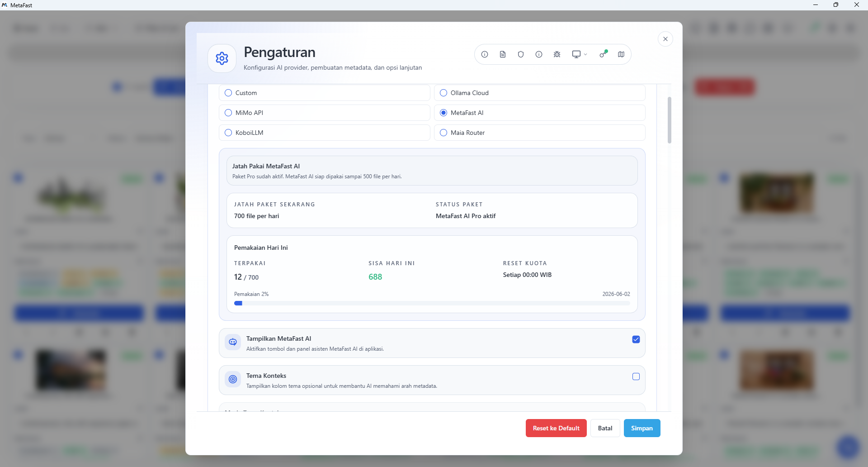Choose the MiMo API provider
Screen dimensions: 868x467
click(325, 113)
